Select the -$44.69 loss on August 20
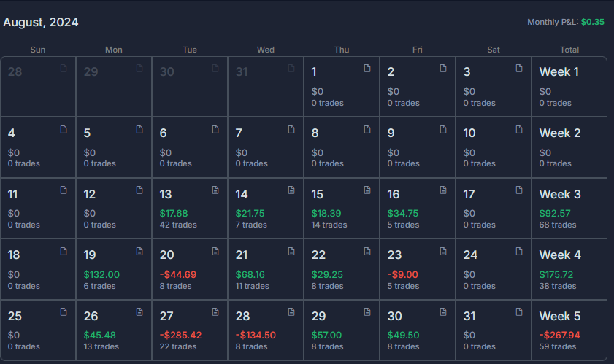 pyautogui.click(x=178, y=275)
